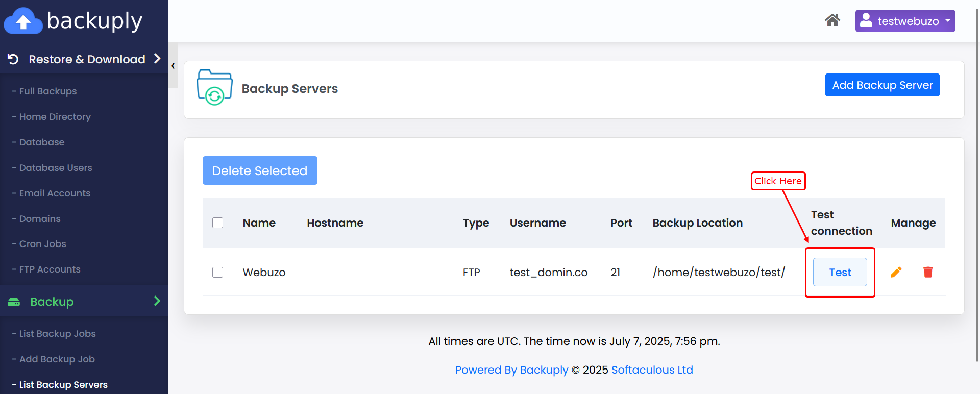The width and height of the screenshot is (980, 394).
Task: Open the Softaculous Ltd link
Action: point(652,370)
